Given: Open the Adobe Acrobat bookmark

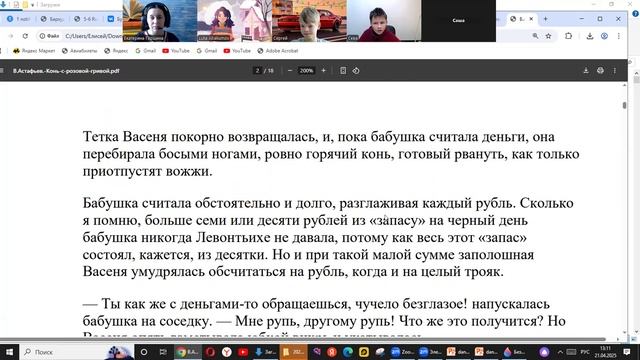Looking at the screenshot, I should coord(278,51).
